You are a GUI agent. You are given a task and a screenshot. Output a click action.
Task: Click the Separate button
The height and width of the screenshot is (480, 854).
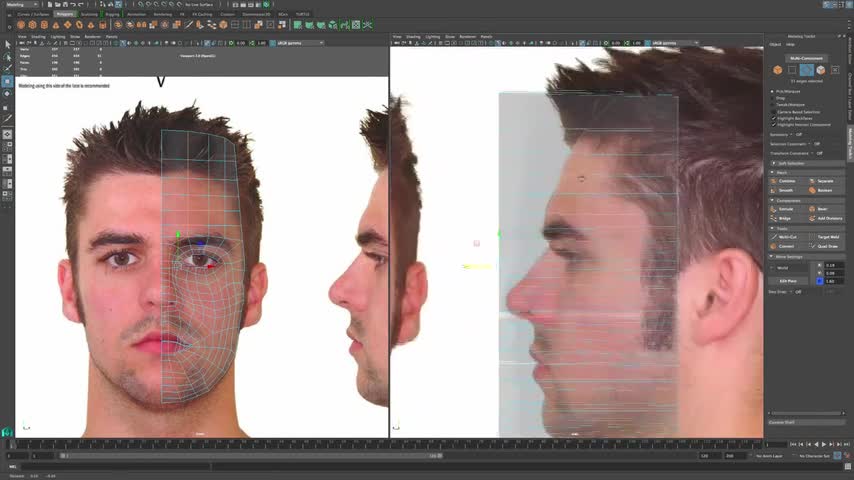[826, 181]
